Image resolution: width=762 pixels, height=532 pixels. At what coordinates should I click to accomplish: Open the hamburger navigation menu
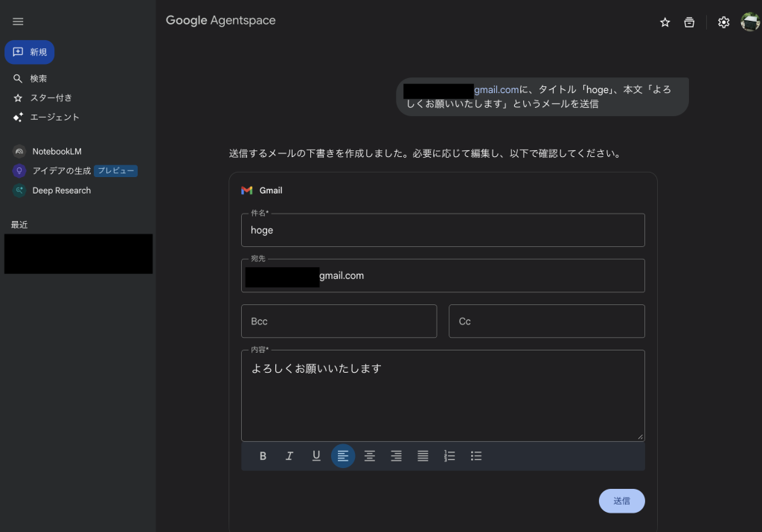click(x=18, y=22)
